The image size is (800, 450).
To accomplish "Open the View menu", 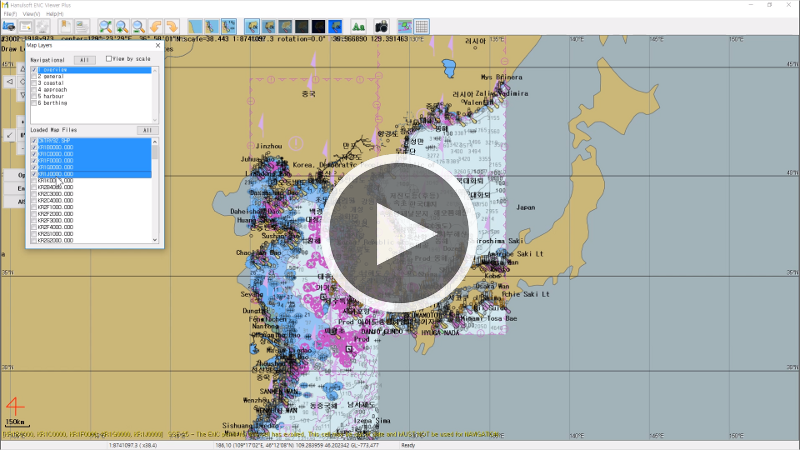I will click(31, 13).
